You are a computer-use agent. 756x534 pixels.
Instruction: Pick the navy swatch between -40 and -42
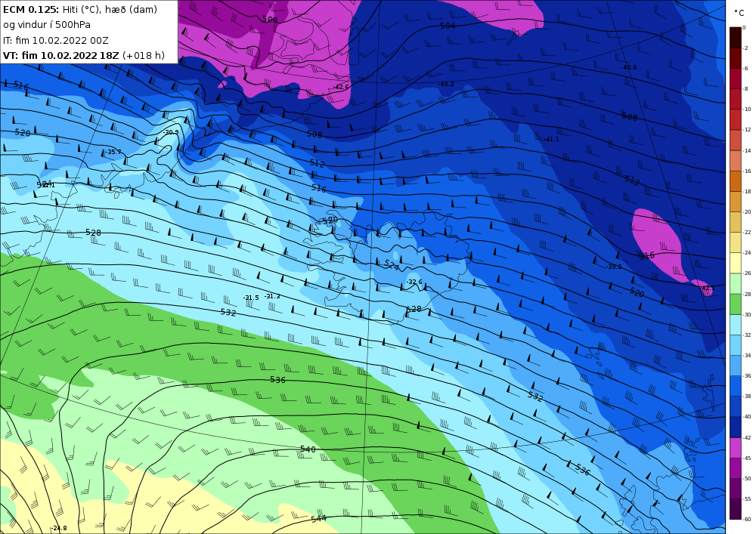click(x=736, y=427)
